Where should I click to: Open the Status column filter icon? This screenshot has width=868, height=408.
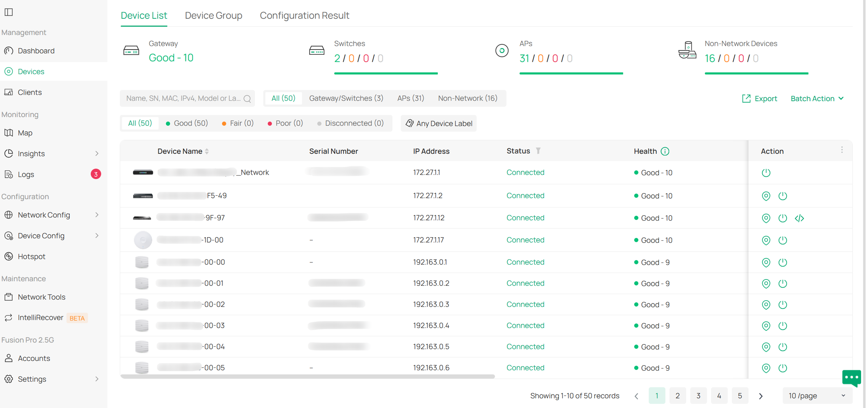pyautogui.click(x=538, y=151)
